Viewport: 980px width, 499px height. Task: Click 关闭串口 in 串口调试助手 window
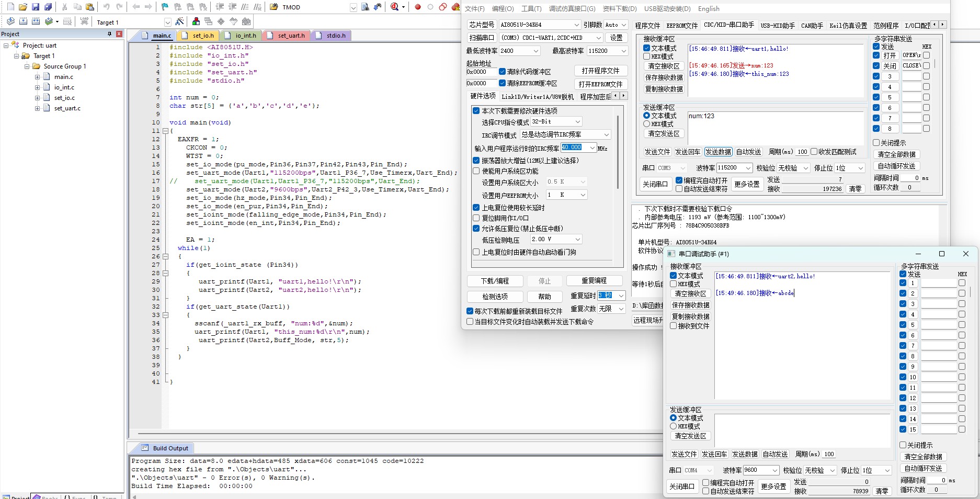click(x=682, y=486)
